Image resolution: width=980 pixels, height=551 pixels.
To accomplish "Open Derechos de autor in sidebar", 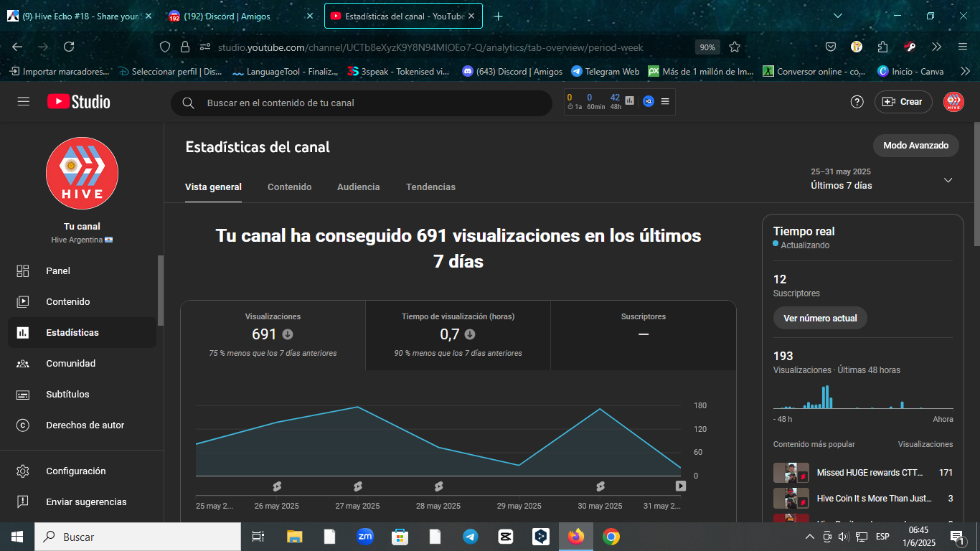I will tap(83, 425).
